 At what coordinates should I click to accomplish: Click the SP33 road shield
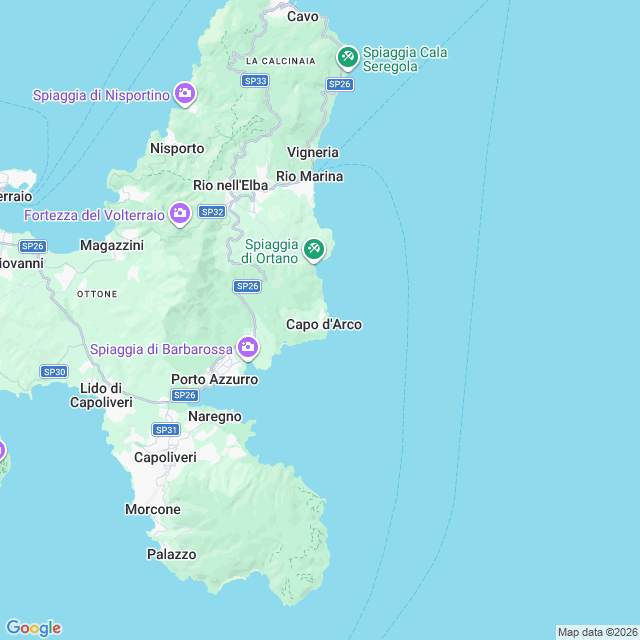pos(255,81)
